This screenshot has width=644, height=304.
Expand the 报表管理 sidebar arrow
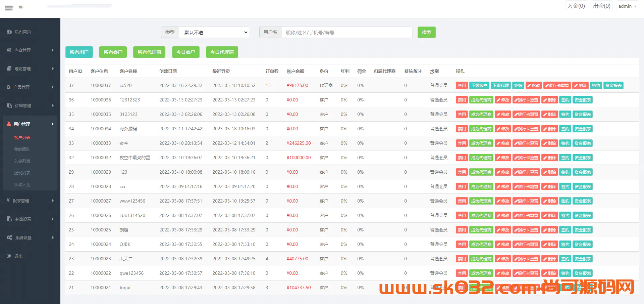tap(53, 201)
